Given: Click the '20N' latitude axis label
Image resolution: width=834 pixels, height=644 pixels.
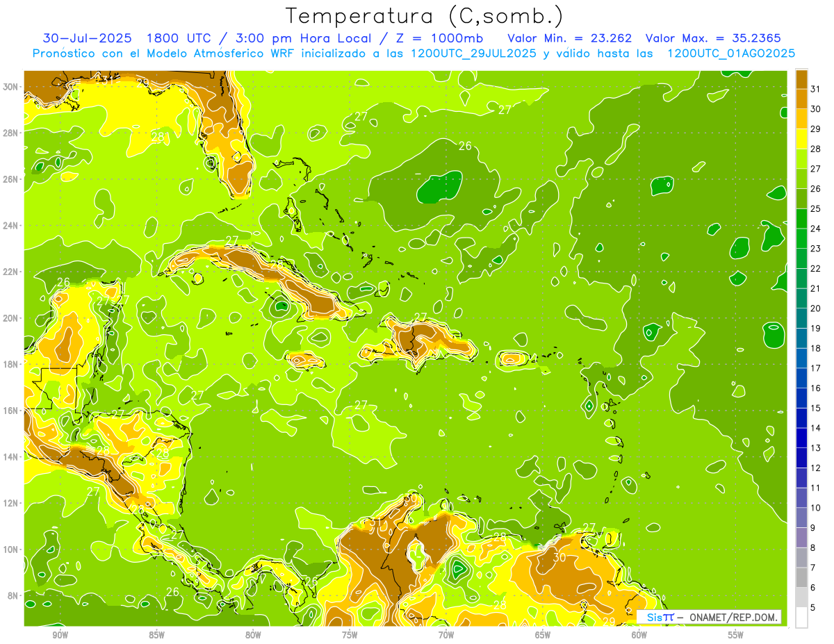Looking at the screenshot, I should tap(11, 318).
